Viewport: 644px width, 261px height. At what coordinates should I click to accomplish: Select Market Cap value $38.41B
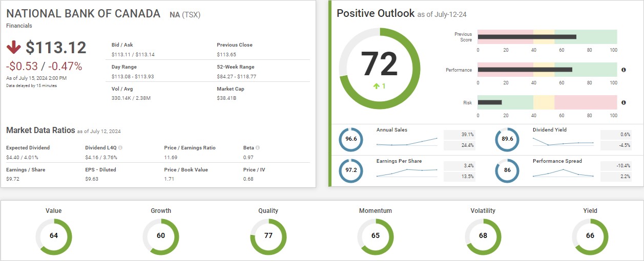(226, 98)
